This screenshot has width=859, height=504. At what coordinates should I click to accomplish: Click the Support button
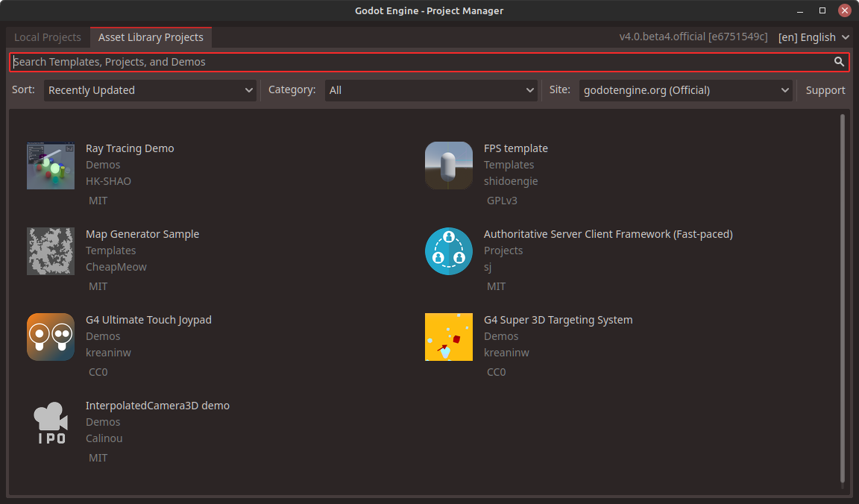(x=825, y=89)
